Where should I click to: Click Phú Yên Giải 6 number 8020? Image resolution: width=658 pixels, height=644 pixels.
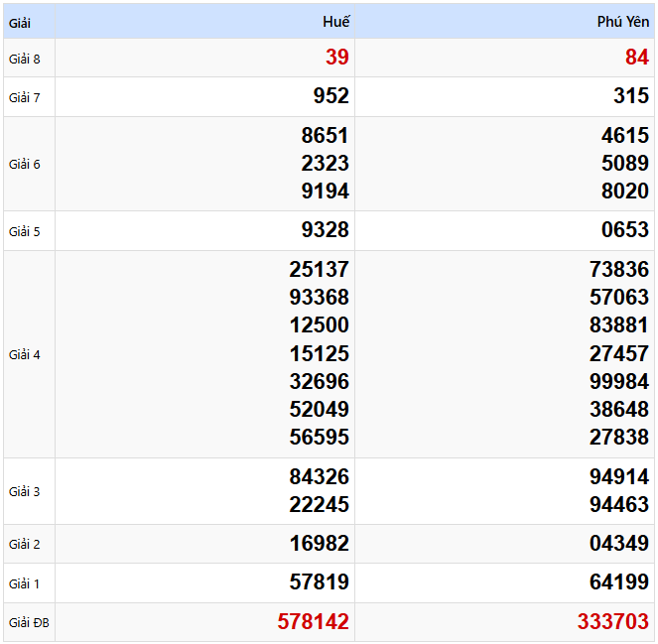tap(624, 192)
